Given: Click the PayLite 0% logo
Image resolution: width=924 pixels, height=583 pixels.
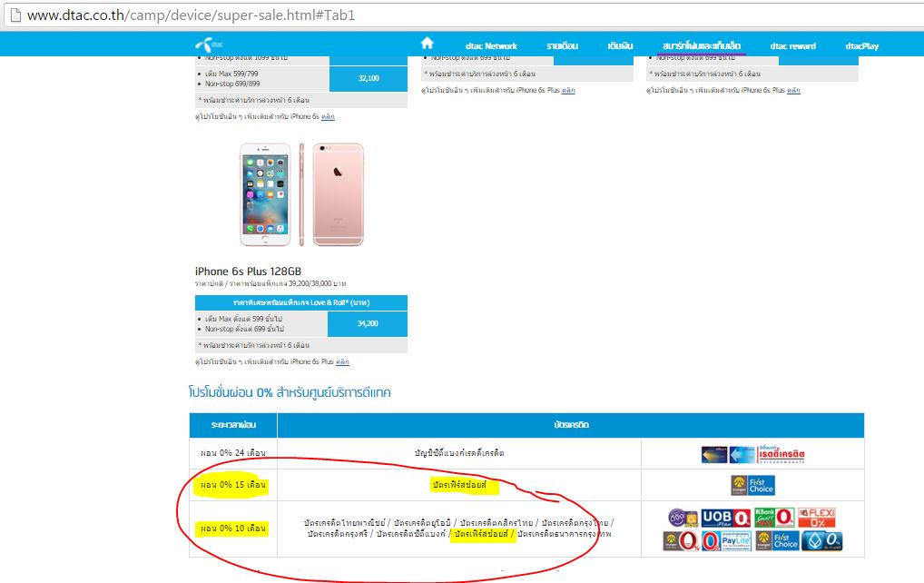Looking at the screenshot, I should click(726, 540).
